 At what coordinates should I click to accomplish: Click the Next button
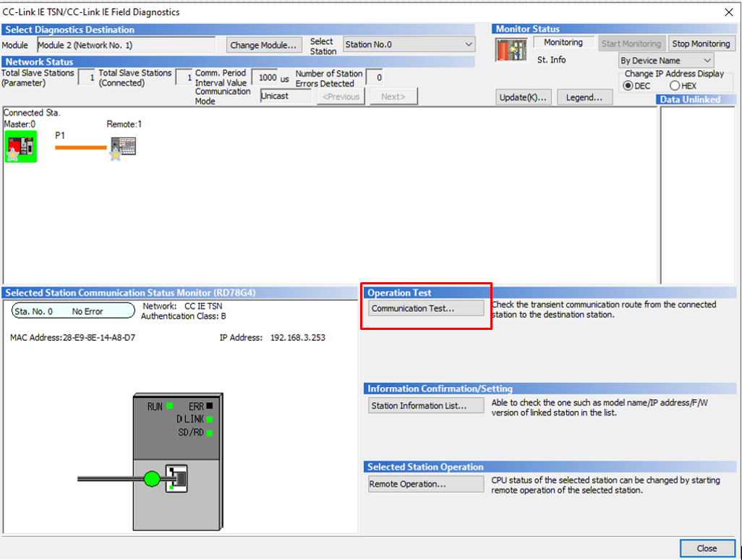(393, 96)
